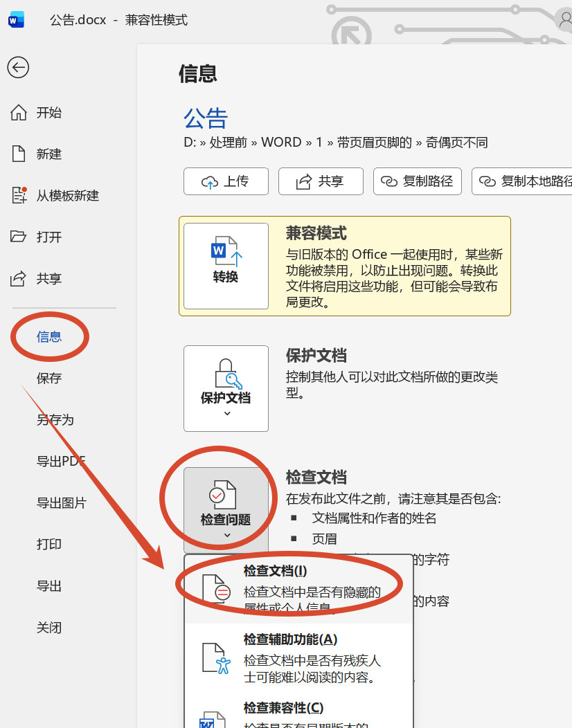572x728 pixels.
Task: Click the 页眉 bullet item
Action: coord(324,538)
